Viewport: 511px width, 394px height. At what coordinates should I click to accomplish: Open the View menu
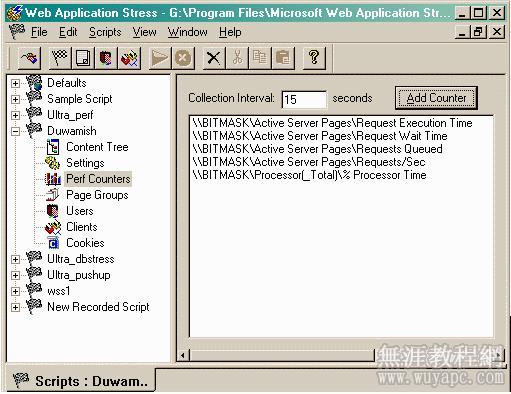click(x=144, y=32)
